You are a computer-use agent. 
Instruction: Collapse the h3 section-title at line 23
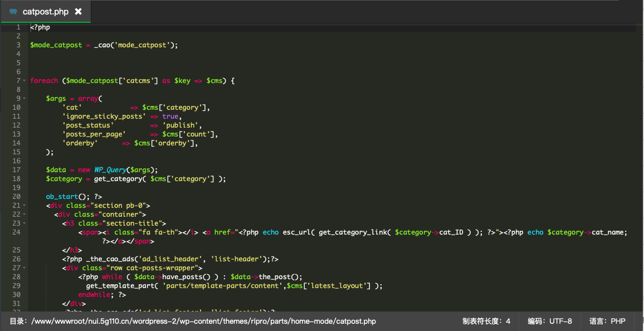click(x=24, y=223)
